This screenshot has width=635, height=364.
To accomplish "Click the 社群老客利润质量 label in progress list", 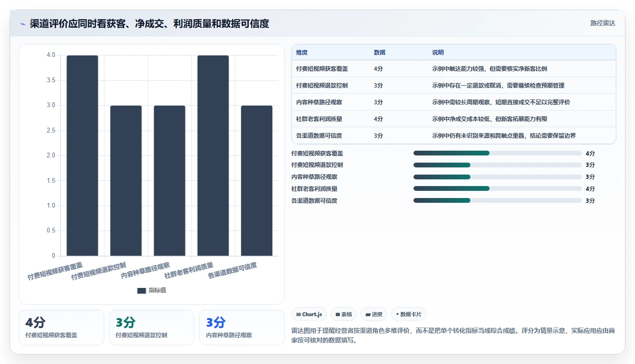I will tap(314, 189).
